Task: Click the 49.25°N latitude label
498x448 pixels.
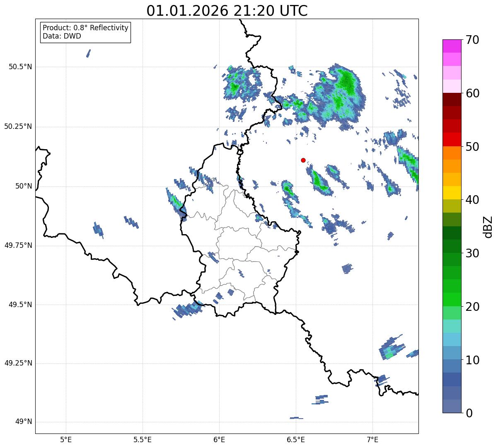Action: click(18, 363)
